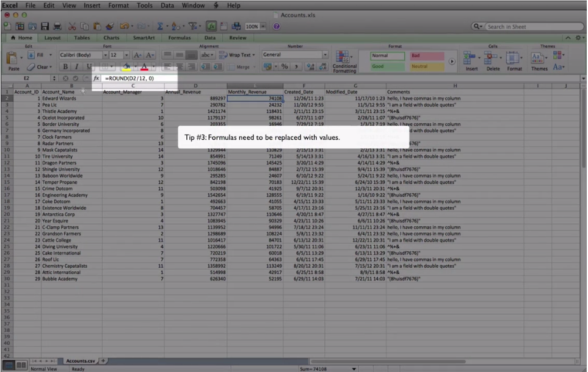Expand the Fill dropdown in Edit group
The image size is (588, 372).
pos(51,55)
